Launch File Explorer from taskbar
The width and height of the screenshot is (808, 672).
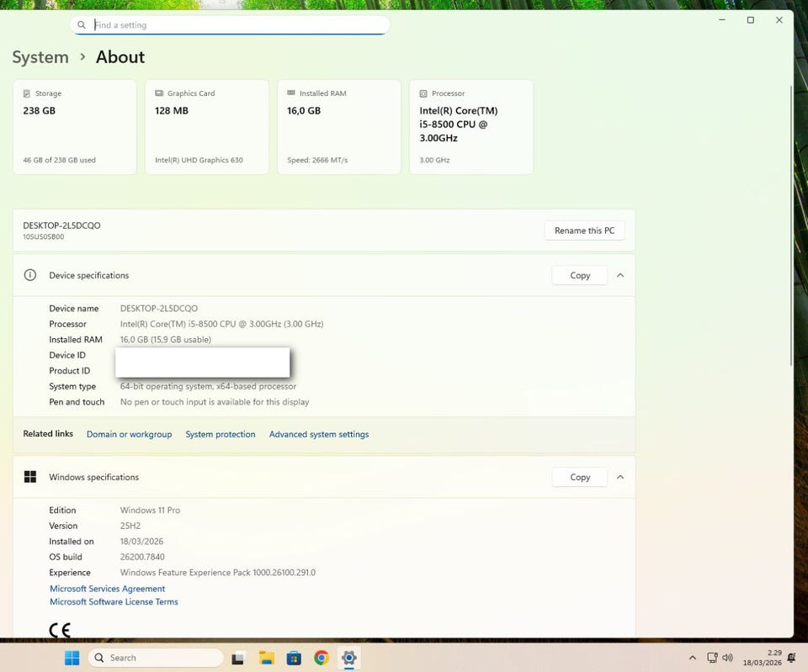(267, 658)
